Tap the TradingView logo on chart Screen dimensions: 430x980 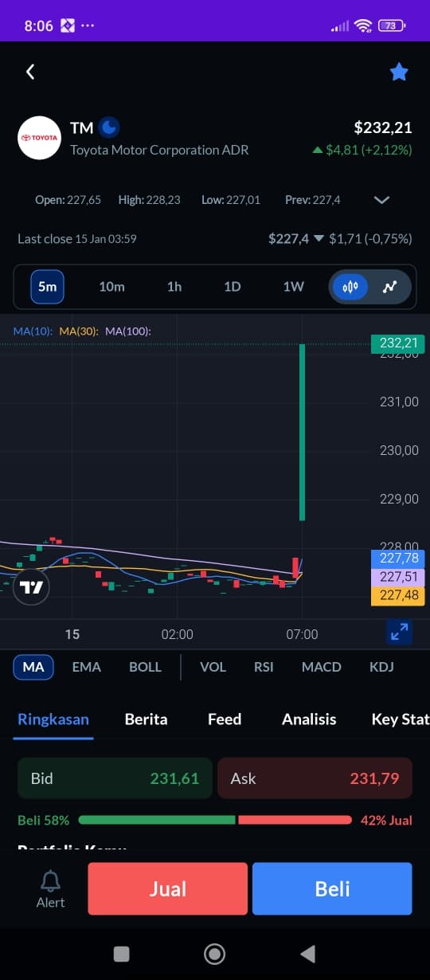point(32,588)
